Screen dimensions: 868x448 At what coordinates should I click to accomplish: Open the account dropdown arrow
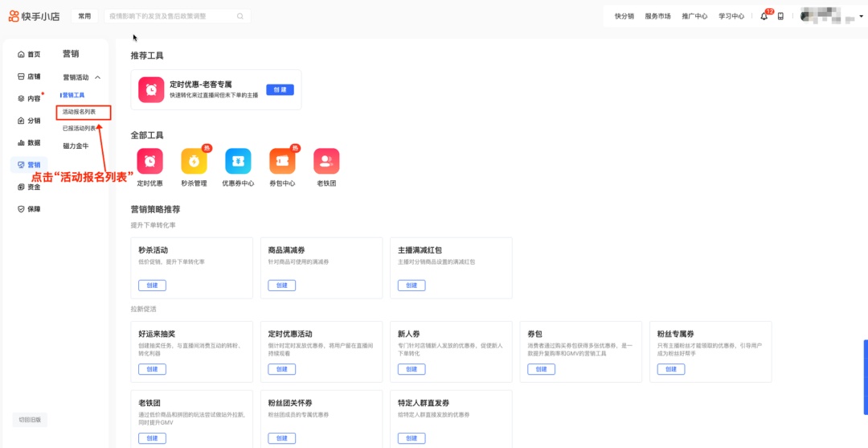pos(861,16)
